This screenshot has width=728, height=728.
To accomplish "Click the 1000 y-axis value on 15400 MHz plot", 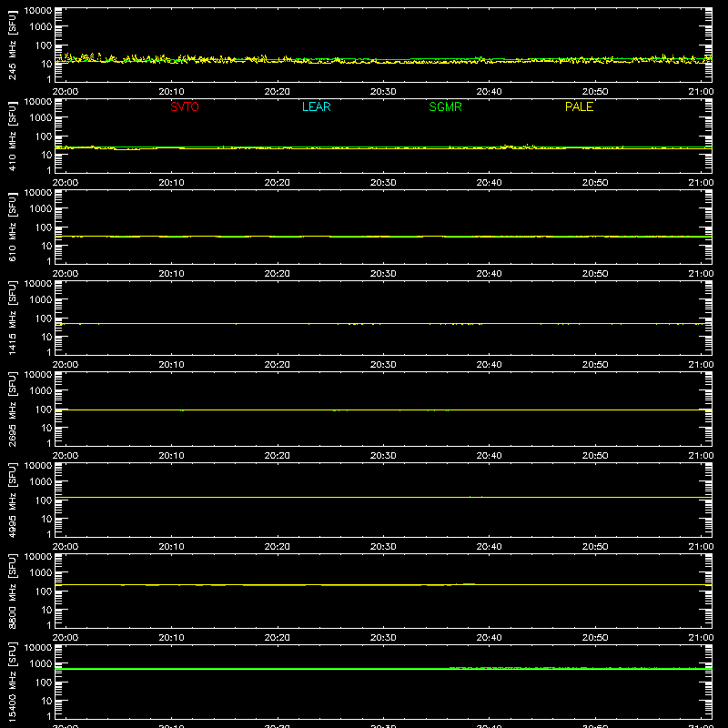I will click(x=41, y=664).
